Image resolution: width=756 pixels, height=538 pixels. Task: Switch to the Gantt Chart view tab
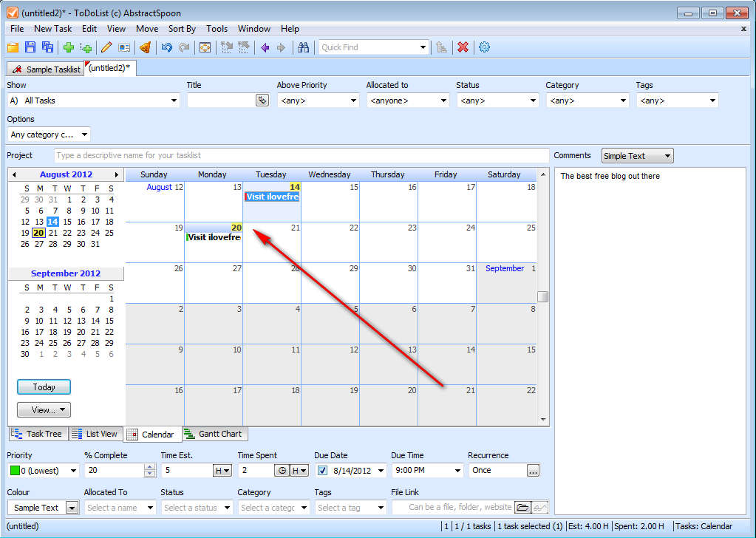[215, 434]
